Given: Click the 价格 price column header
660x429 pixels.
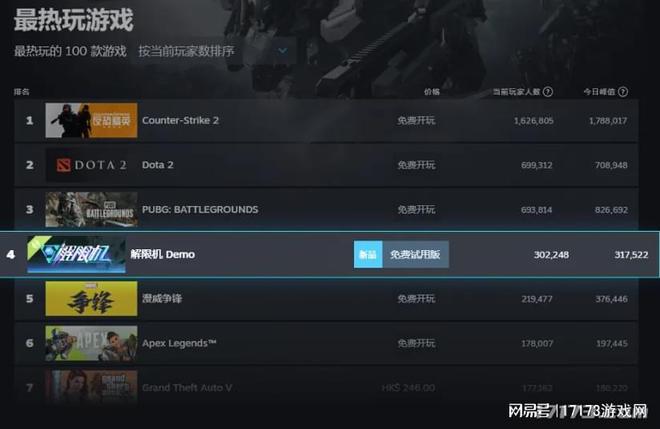Looking at the screenshot, I should pos(431,92).
